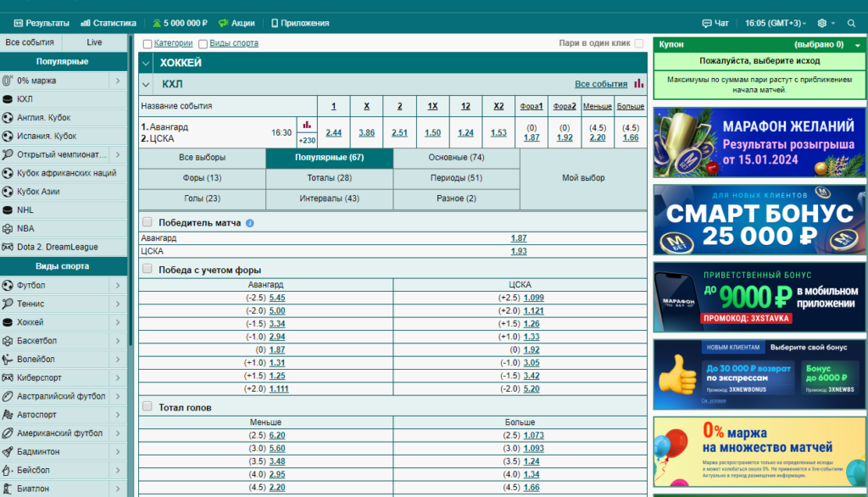Expand the 0% маржа arrow
Screen dimensions: 868x497
(118, 81)
